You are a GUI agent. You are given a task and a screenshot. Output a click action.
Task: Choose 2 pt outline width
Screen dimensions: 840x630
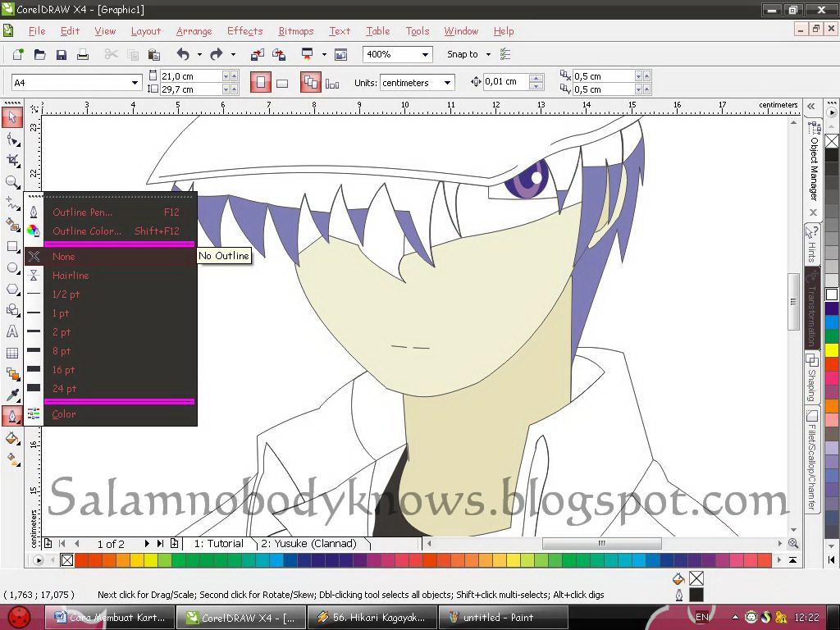point(111,332)
